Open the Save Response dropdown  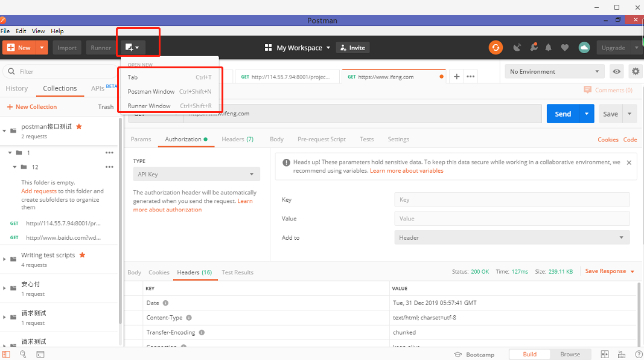click(610, 271)
